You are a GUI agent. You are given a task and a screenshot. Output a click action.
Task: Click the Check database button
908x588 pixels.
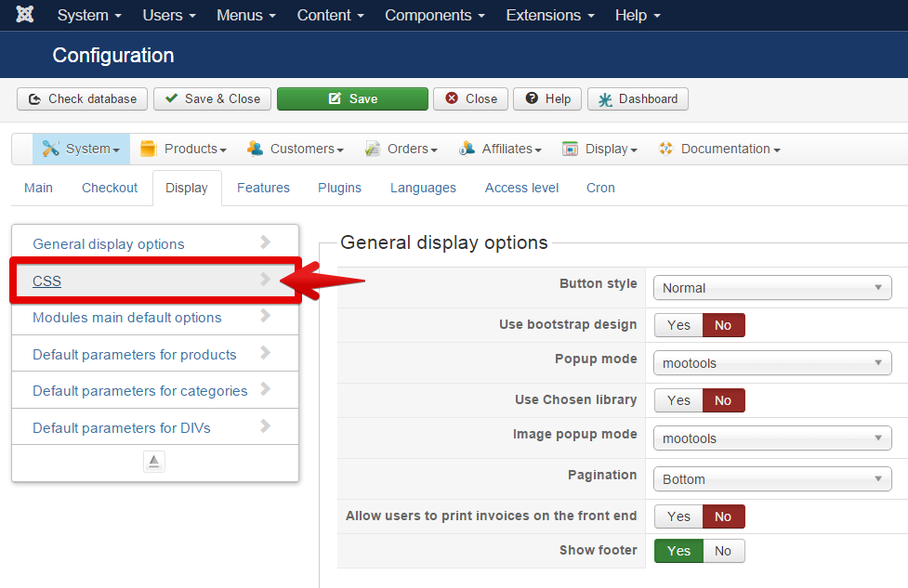(x=83, y=98)
